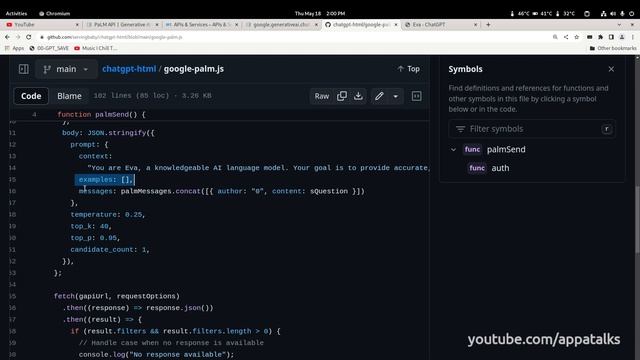Viewport: 640px width, 360px height.
Task: Click the 'top_k: 40,' code line
Action: point(91,226)
